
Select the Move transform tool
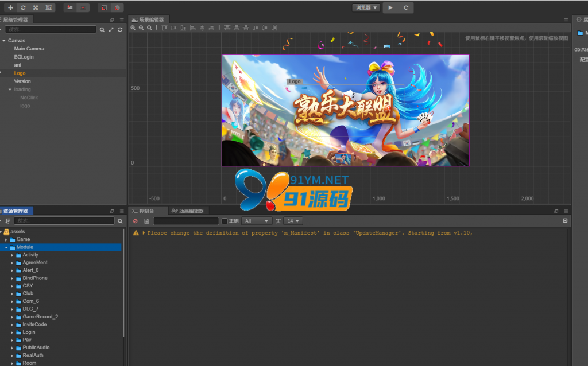point(10,7)
